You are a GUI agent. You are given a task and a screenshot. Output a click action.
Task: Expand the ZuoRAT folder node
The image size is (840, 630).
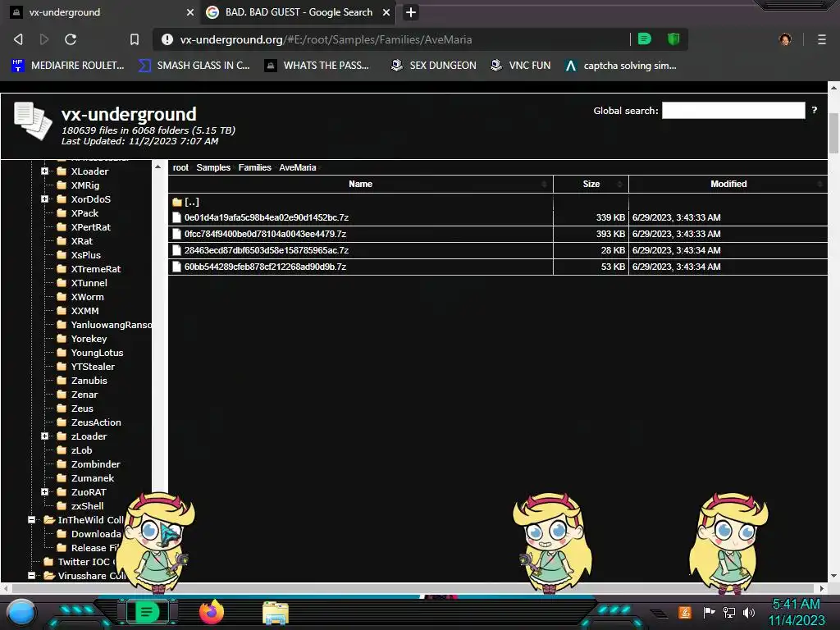pyautogui.click(x=44, y=492)
